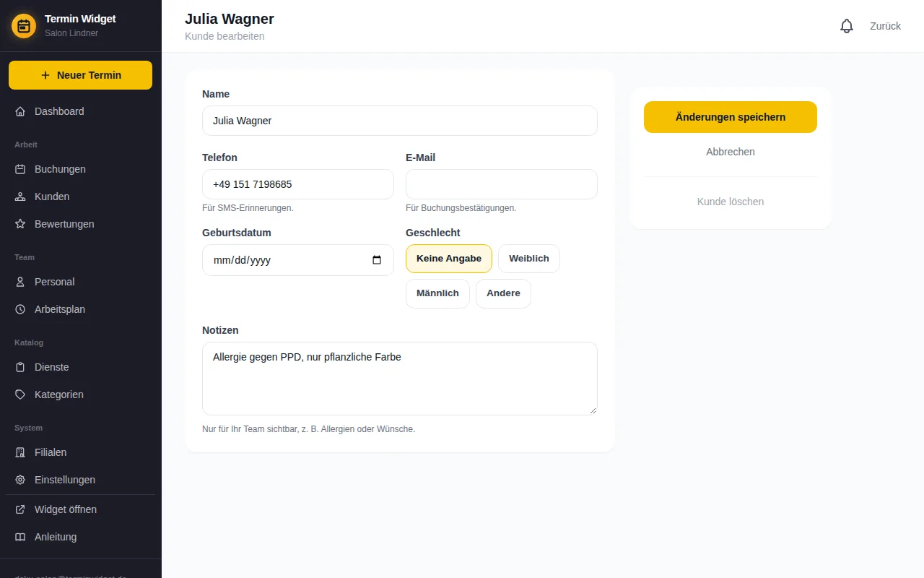Click Kunde löschen
The height and width of the screenshot is (578, 924).
731,202
